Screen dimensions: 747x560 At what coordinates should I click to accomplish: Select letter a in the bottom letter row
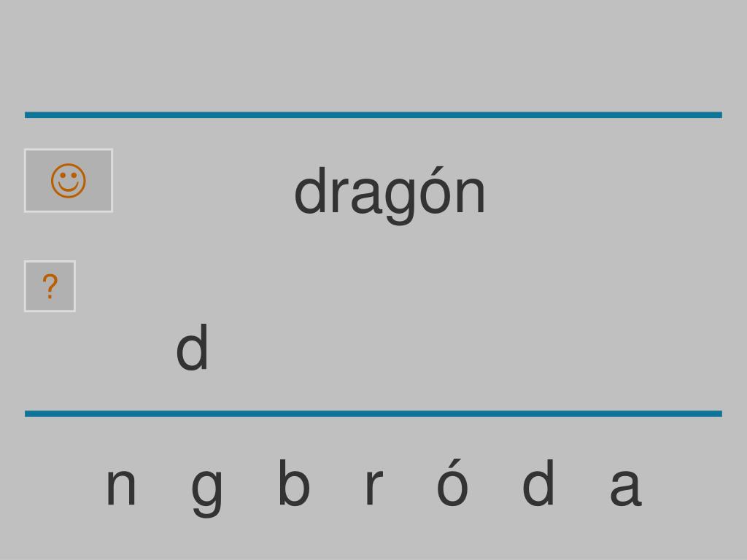(x=625, y=486)
